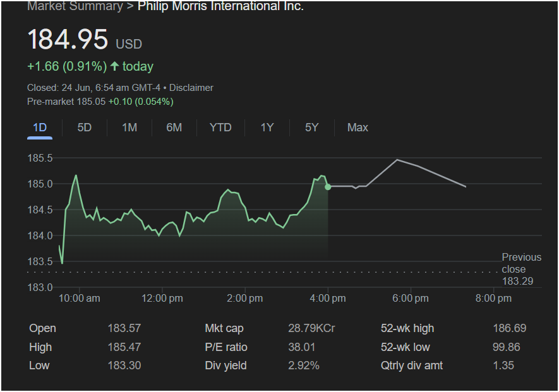Select the 1Y range tab

267,128
